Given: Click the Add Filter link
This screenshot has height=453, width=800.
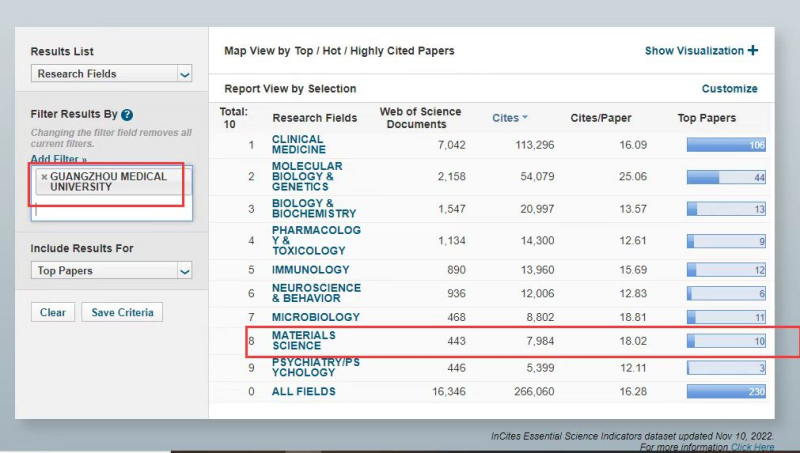Looking at the screenshot, I should (58, 159).
